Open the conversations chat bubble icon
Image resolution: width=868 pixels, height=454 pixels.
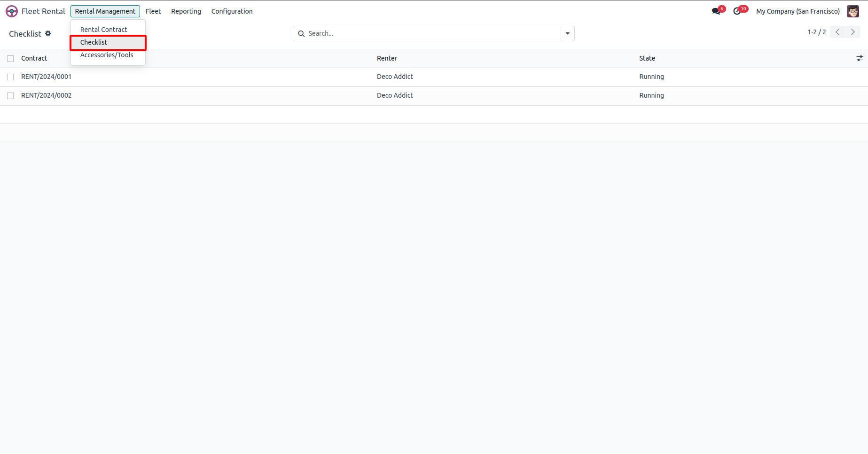click(716, 11)
